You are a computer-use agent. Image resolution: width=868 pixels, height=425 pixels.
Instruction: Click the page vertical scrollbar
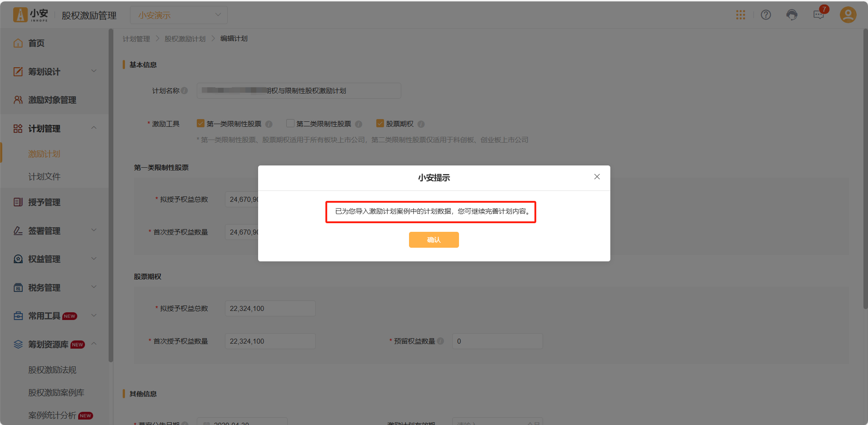coord(865,169)
